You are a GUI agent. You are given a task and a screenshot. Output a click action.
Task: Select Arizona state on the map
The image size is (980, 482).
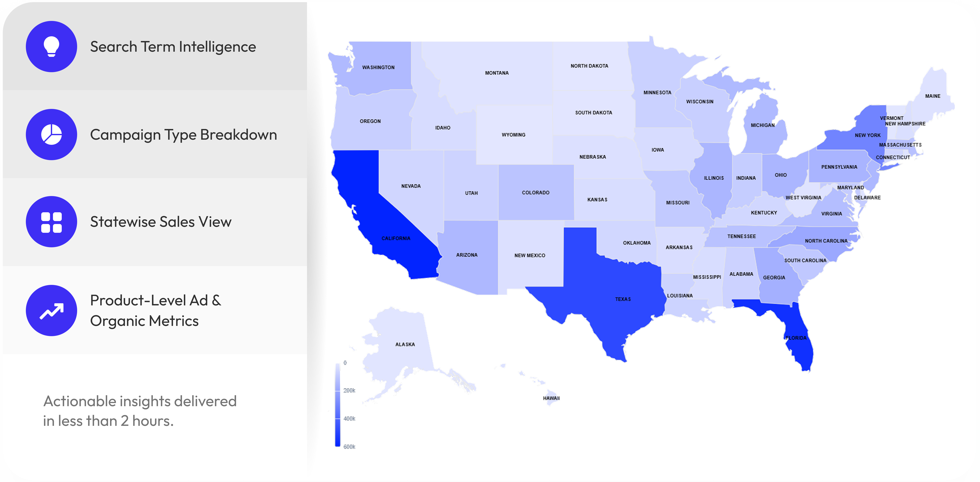point(467,255)
